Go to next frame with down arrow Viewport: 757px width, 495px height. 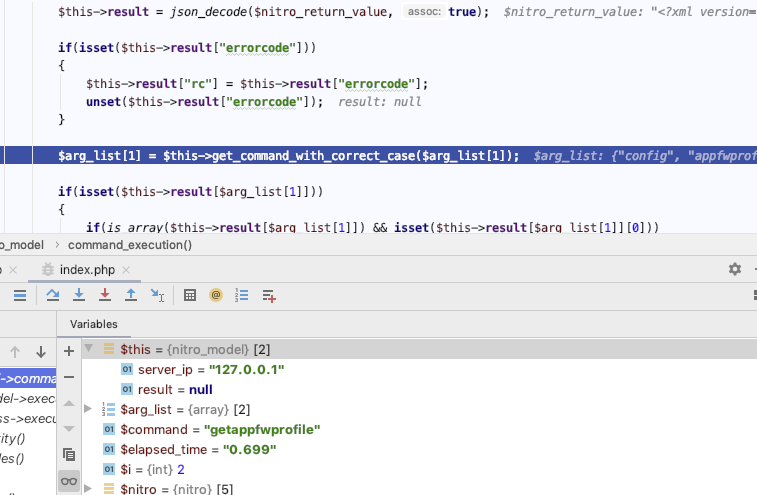(41, 352)
